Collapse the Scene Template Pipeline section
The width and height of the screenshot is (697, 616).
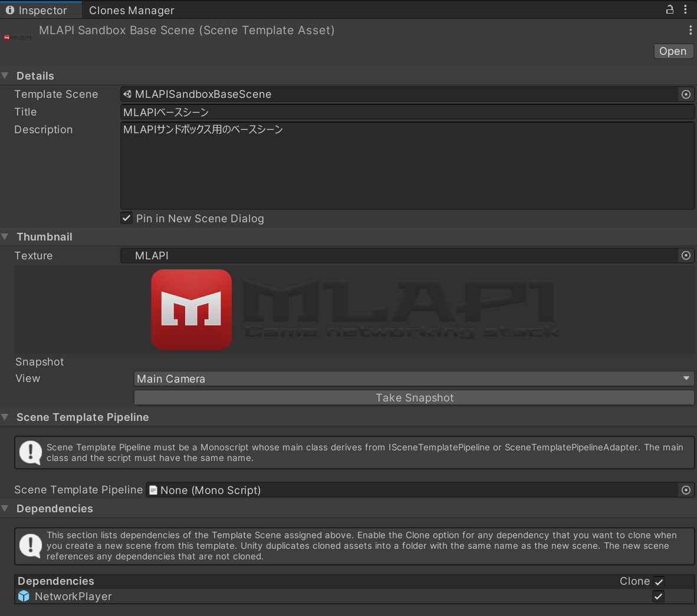pos(5,417)
